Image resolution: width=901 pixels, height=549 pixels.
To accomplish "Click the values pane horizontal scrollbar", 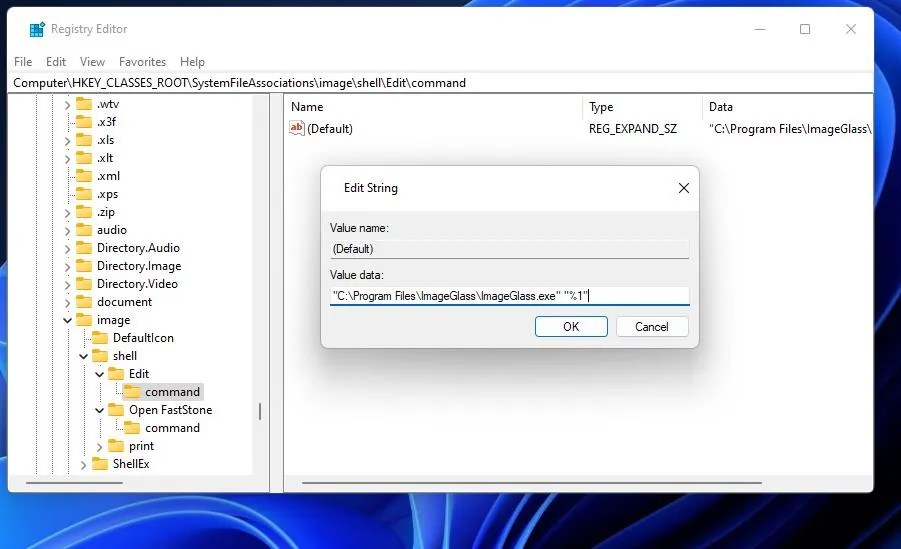I will (532, 483).
